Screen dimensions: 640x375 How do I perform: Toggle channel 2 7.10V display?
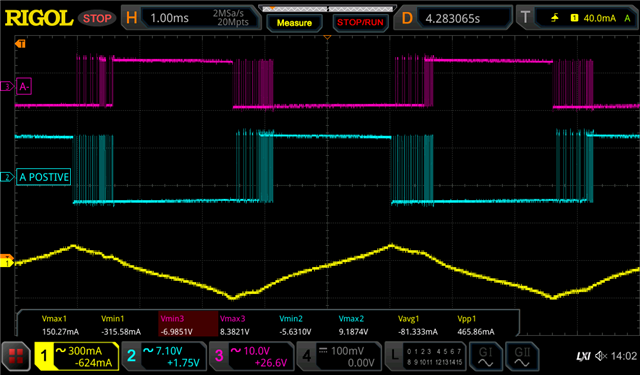coord(164,356)
